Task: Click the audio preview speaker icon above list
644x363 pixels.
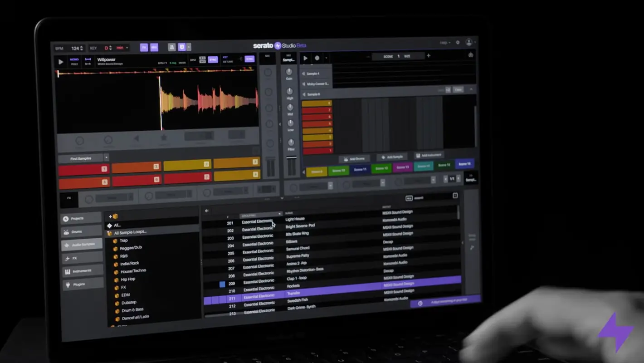Action: [207, 211]
